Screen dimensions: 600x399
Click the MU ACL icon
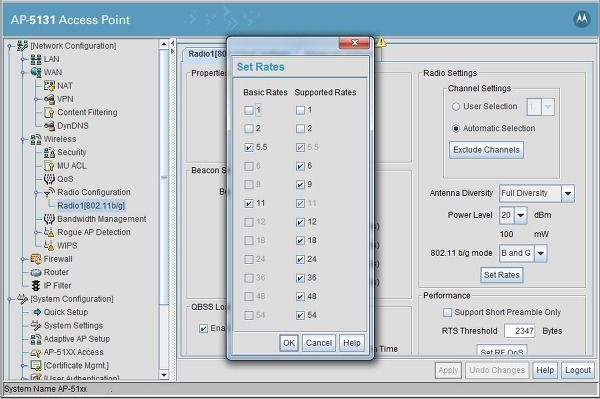[49, 166]
